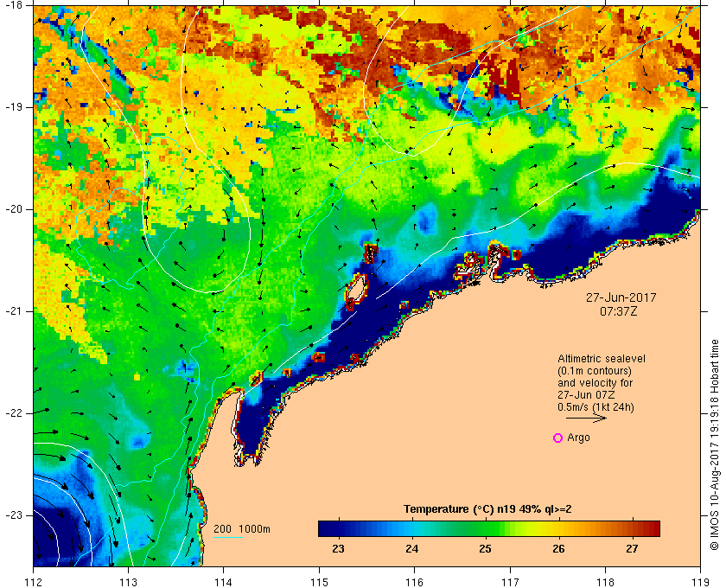
Task: Click latitude axis label -23
Action: click(x=12, y=514)
